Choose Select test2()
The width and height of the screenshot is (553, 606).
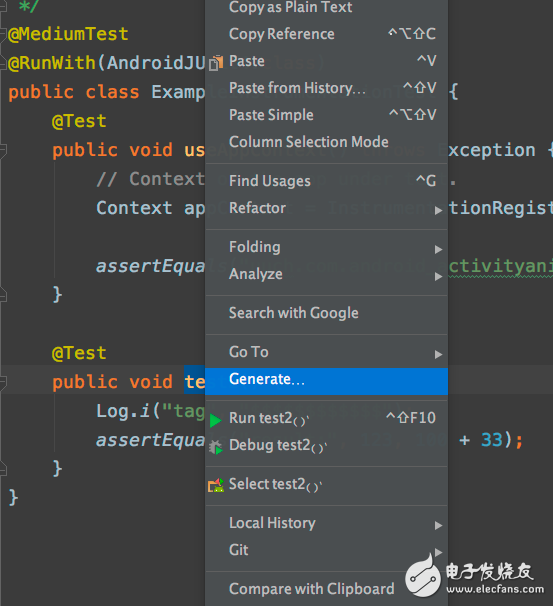point(326,484)
